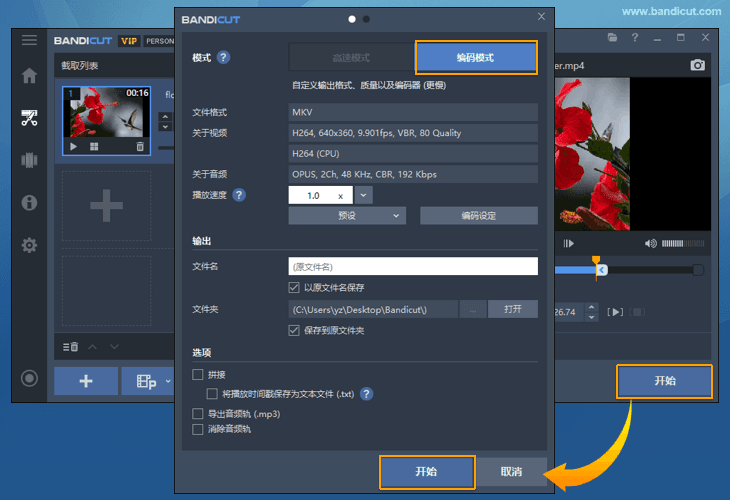Open Settings gear in sidebar
This screenshot has height=500, width=730.
pyautogui.click(x=29, y=245)
